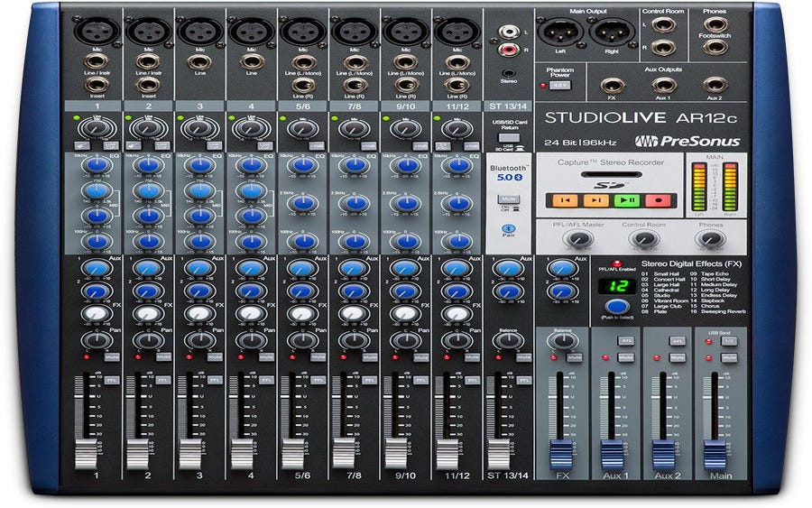The height and width of the screenshot is (508, 812).
Task: Mute stereo channel 11/12
Action: point(472,357)
